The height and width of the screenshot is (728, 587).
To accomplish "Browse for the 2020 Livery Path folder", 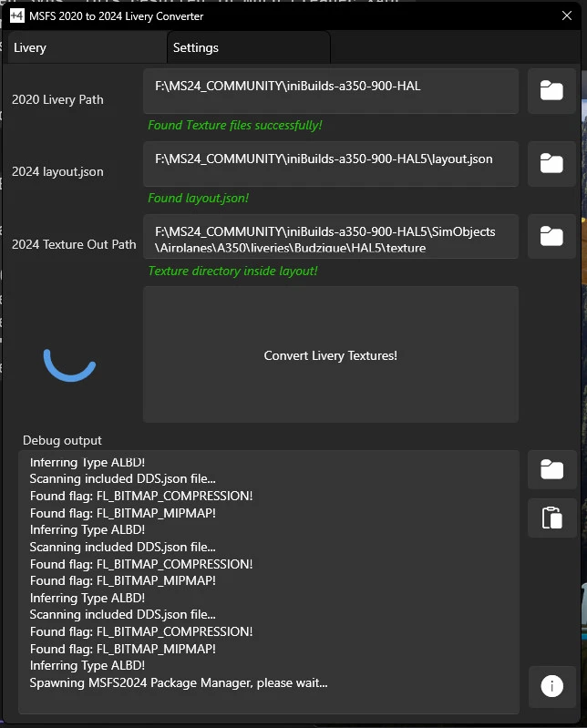I will pos(551,91).
